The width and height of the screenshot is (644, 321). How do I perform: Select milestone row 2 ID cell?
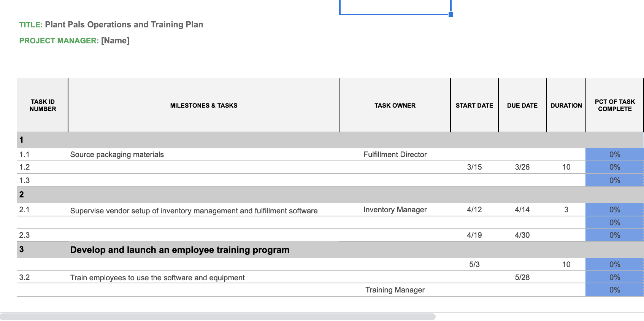pos(43,195)
